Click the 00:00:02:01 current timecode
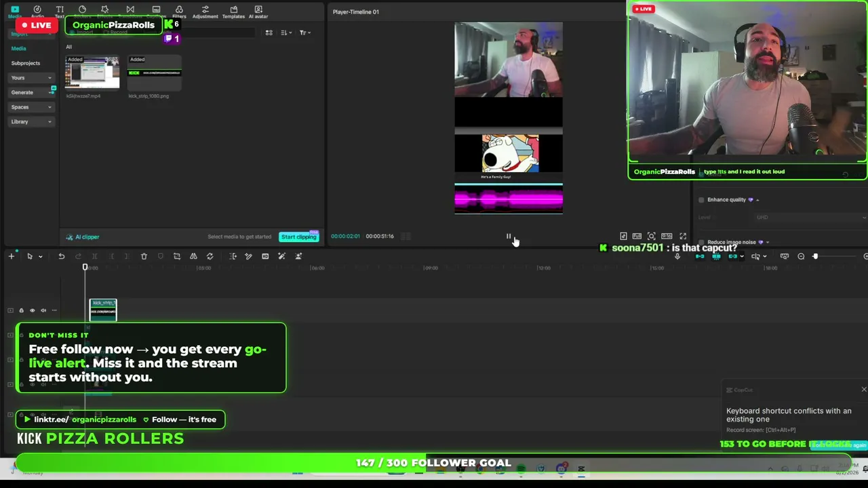868x488 pixels. [345, 237]
